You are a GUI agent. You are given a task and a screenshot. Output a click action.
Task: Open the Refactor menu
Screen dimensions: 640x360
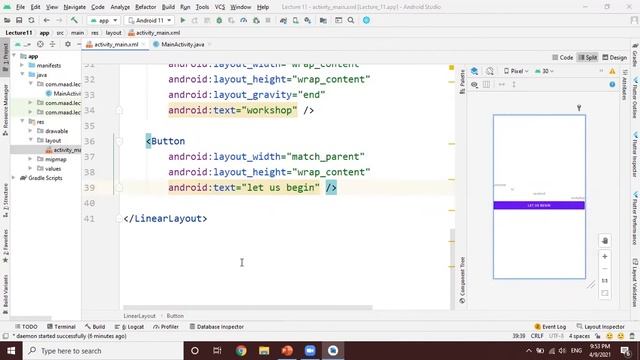[145, 7]
